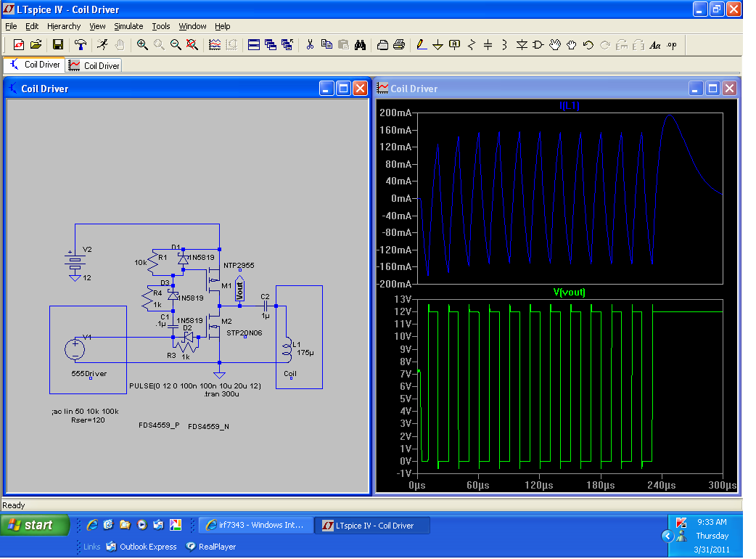Click the Autorange plot icon

(215, 45)
